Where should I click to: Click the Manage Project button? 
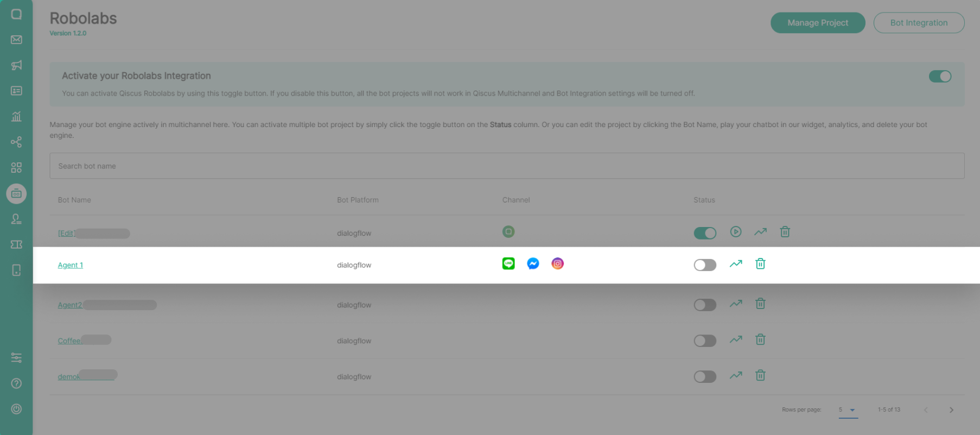pyautogui.click(x=818, y=23)
